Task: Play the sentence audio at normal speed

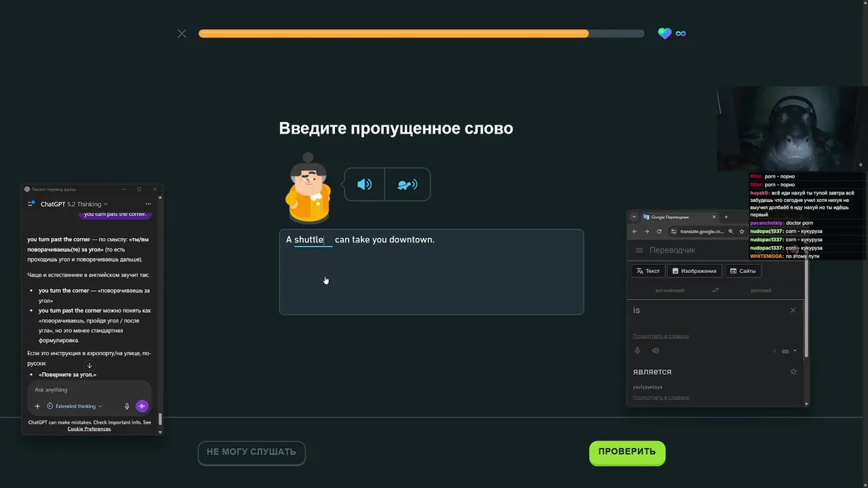Action: pyautogui.click(x=365, y=184)
